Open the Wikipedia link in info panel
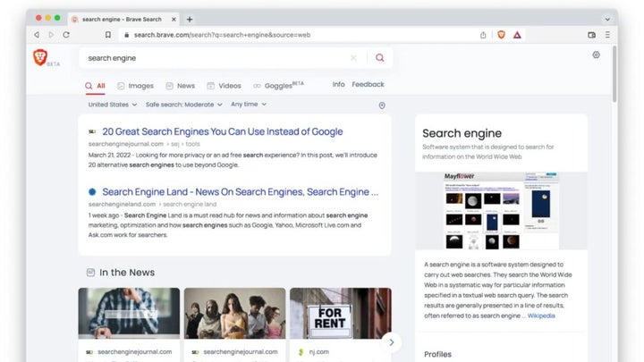This screenshot has height=362, width=644. click(540, 316)
